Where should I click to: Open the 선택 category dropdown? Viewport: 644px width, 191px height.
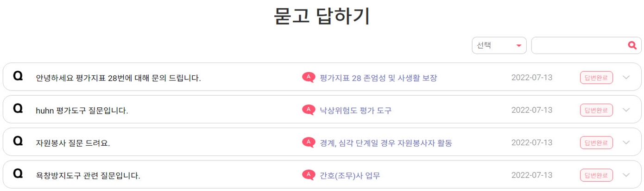(x=499, y=45)
